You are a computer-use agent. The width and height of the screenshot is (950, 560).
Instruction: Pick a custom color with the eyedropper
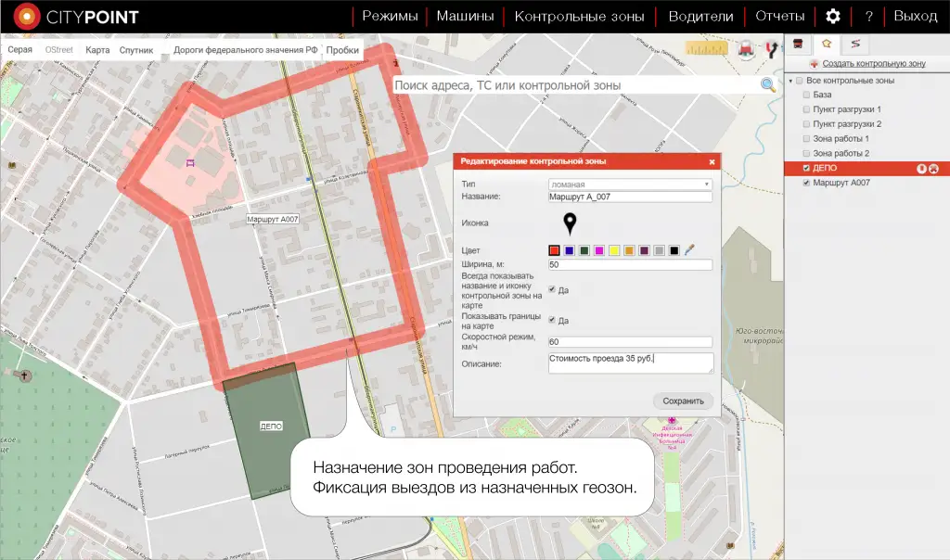click(690, 250)
